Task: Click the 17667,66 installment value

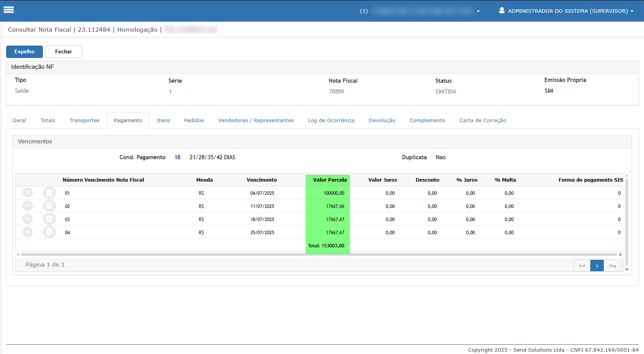Action: (x=335, y=206)
